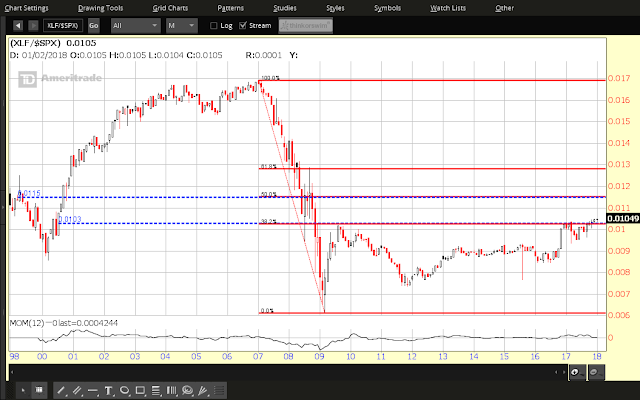Click the 0.017 price axis label

(x=619, y=78)
